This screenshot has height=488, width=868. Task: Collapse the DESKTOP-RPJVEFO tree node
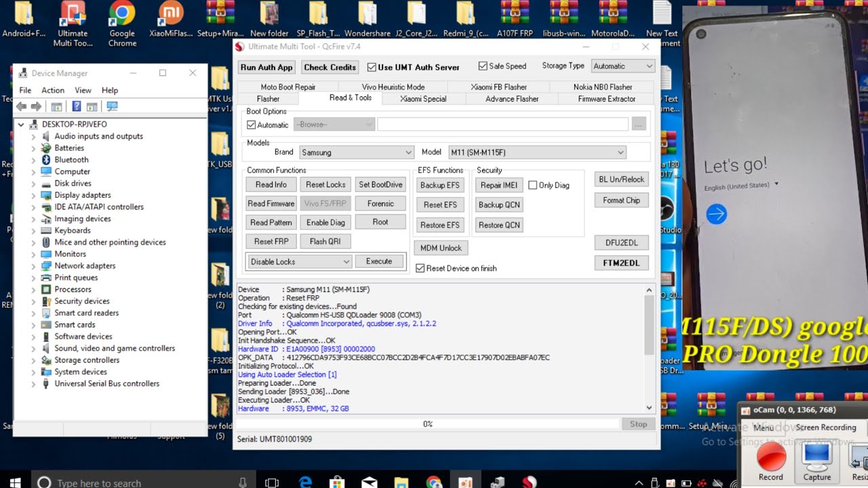pyautogui.click(x=21, y=125)
